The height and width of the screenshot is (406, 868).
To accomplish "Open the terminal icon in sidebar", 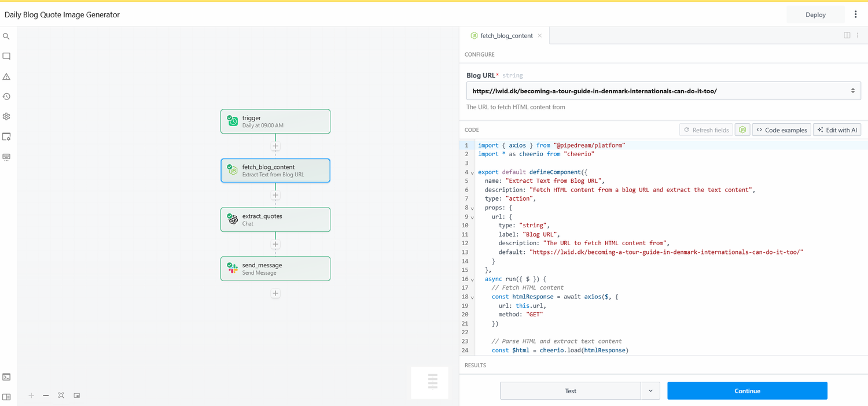I will click(6, 377).
